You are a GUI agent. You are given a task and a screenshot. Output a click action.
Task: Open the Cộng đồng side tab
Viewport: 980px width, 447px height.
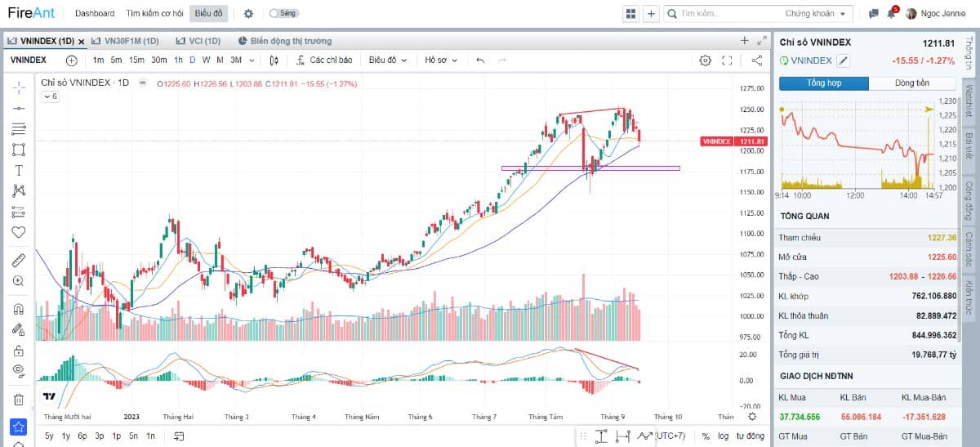[x=969, y=200]
